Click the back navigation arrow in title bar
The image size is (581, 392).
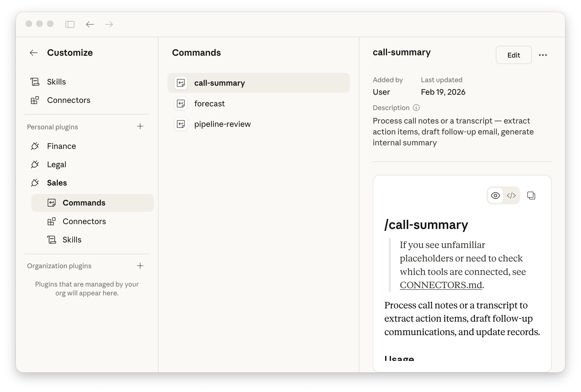(90, 24)
